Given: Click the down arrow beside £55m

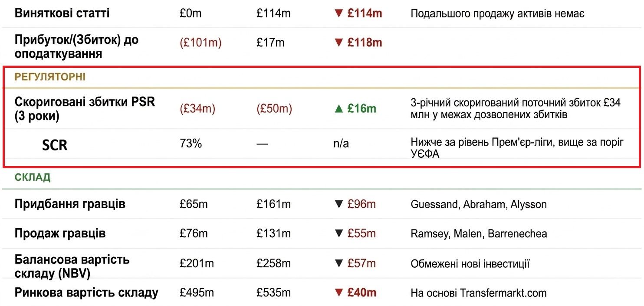Looking at the screenshot, I should (338, 233).
